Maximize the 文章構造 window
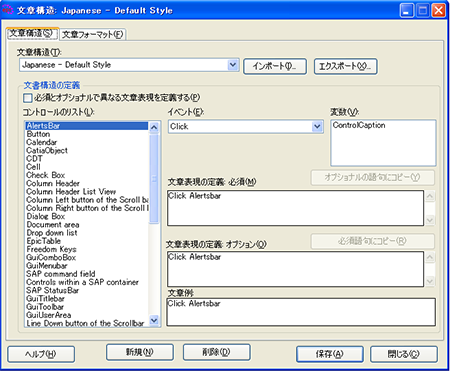Viewport: 450px width, 371px height. (423, 10)
